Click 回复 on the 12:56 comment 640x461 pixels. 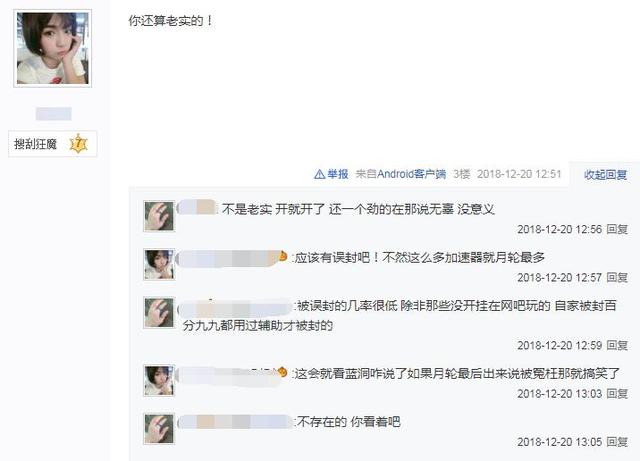click(616, 229)
